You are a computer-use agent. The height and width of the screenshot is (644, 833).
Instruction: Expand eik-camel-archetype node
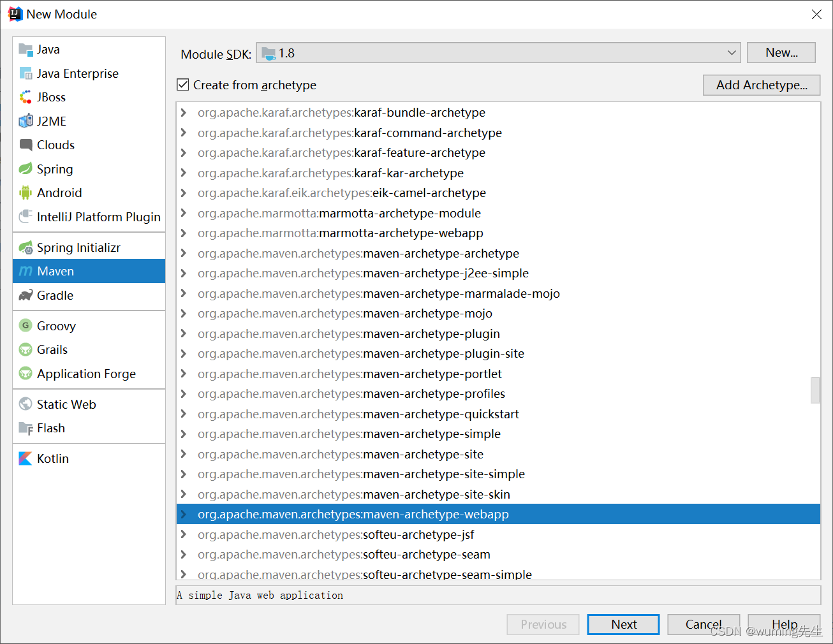click(184, 193)
